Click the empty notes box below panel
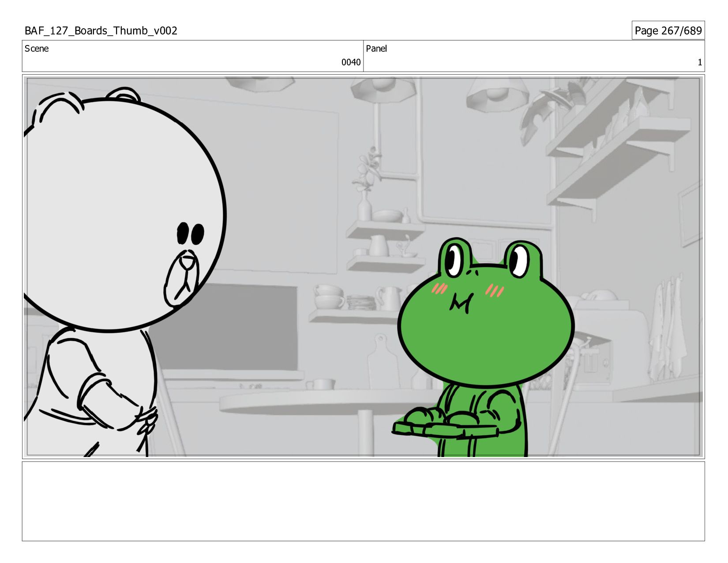 click(x=363, y=501)
